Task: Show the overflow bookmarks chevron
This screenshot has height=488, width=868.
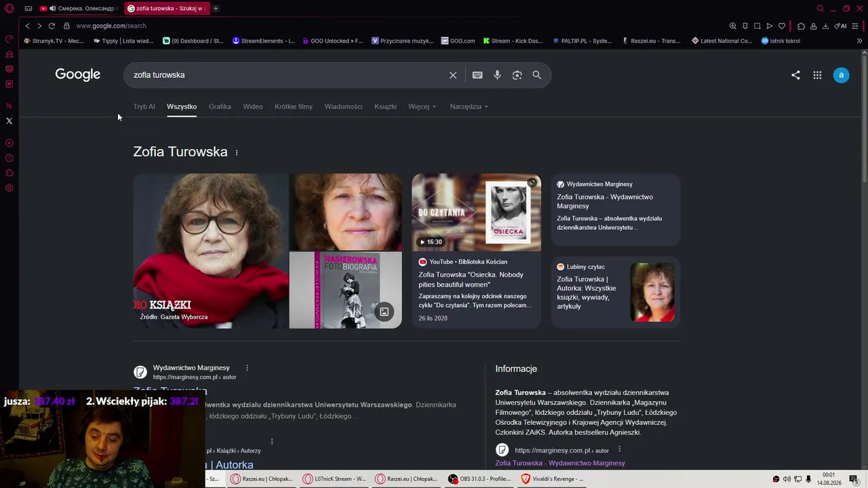Action: point(860,41)
